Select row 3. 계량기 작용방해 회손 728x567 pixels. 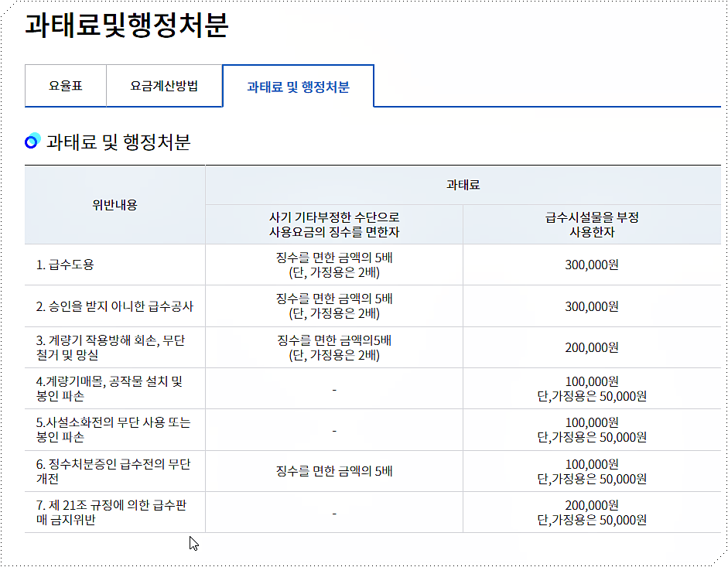point(371,347)
